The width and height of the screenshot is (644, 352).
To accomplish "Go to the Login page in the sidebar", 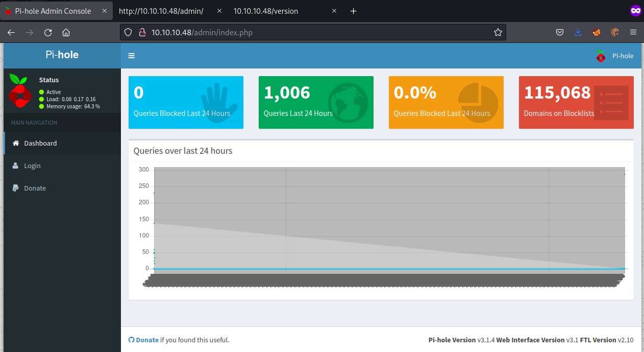I will coord(32,166).
